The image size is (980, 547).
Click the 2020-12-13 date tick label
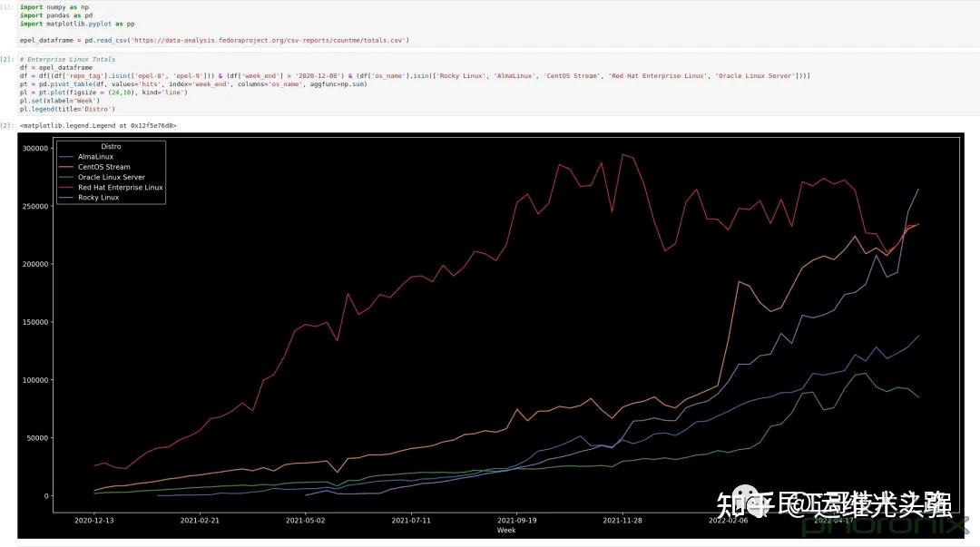(94, 521)
